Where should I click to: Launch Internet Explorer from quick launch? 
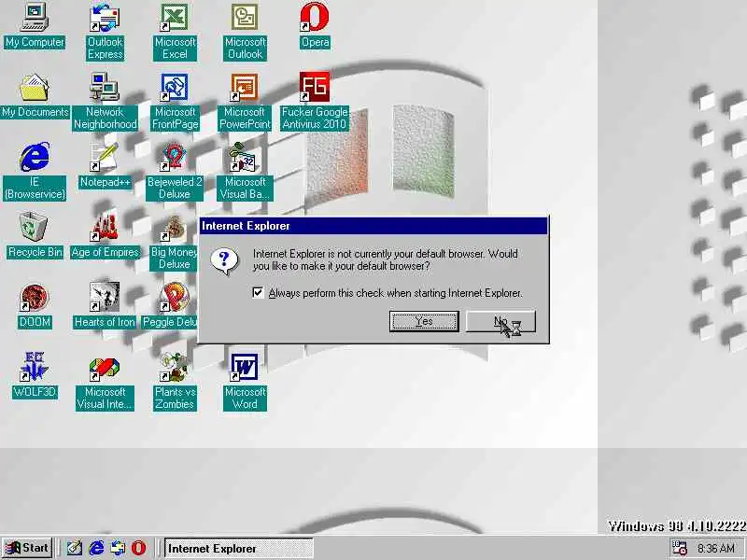coord(96,548)
